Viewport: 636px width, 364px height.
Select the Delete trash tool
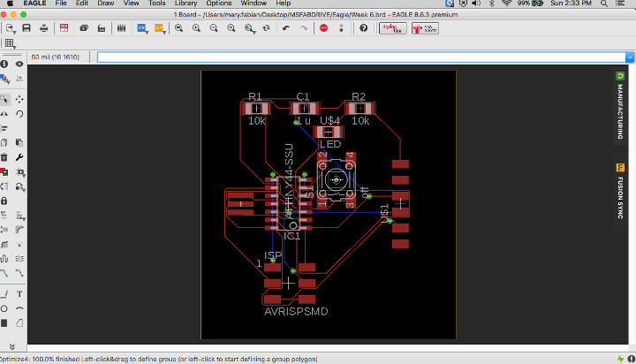4,157
